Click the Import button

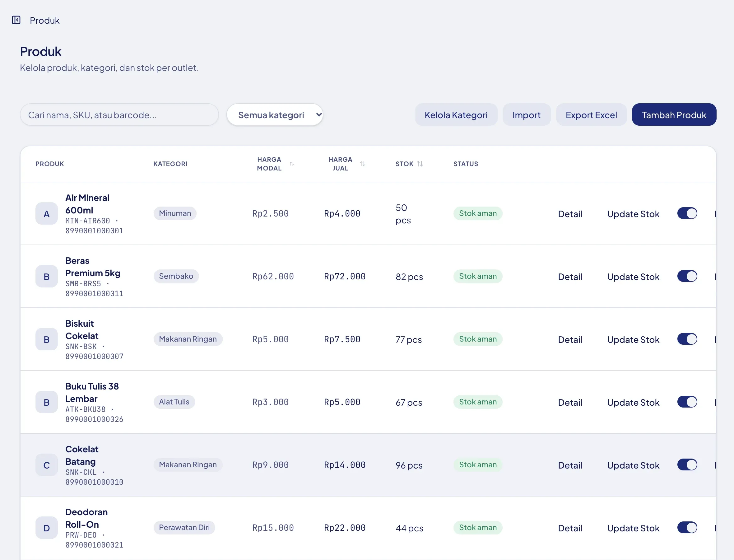[x=527, y=115]
